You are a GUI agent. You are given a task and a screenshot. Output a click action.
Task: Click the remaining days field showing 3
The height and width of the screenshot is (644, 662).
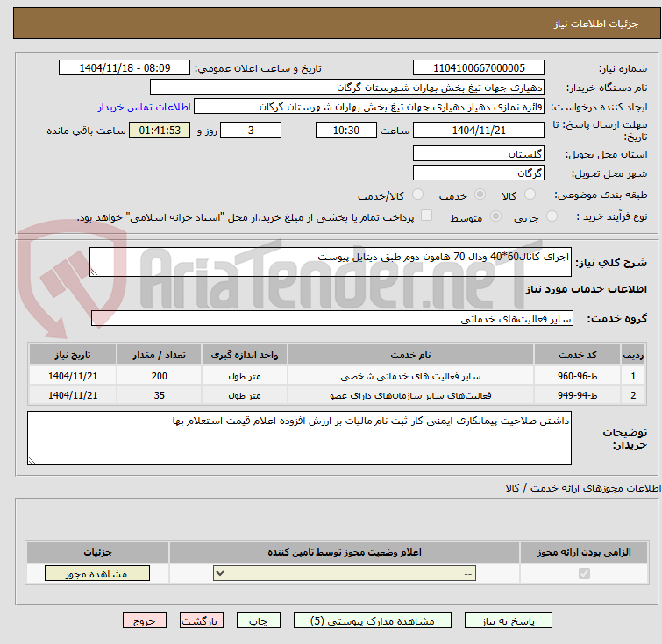pos(251,130)
